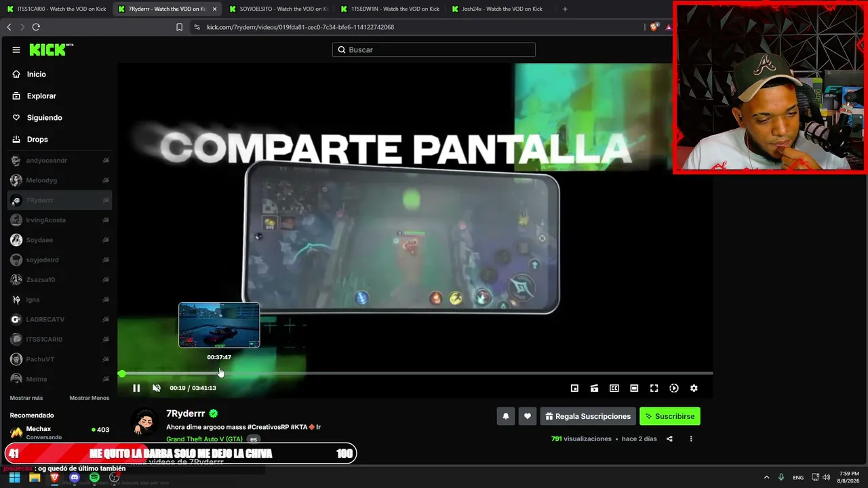Open LAGRECATV channel in sidebar
868x488 pixels.
(x=60, y=319)
